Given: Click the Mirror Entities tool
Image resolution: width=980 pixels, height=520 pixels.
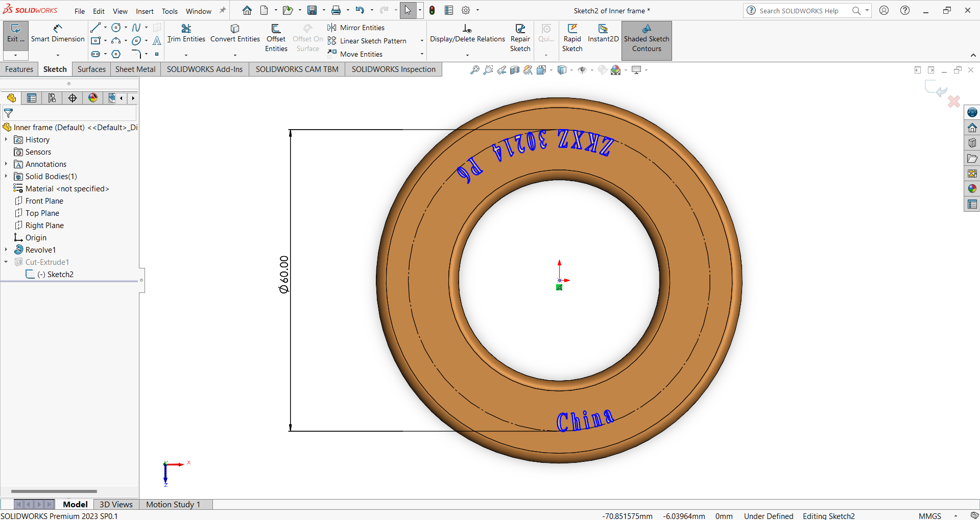Looking at the screenshot, I should point(356,28).
